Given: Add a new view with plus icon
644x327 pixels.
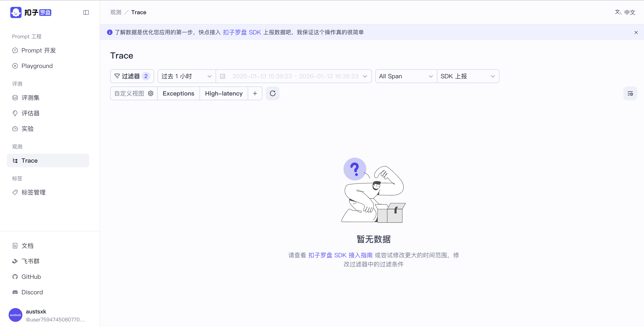Looking at the screenshot, I should point(255,93).
